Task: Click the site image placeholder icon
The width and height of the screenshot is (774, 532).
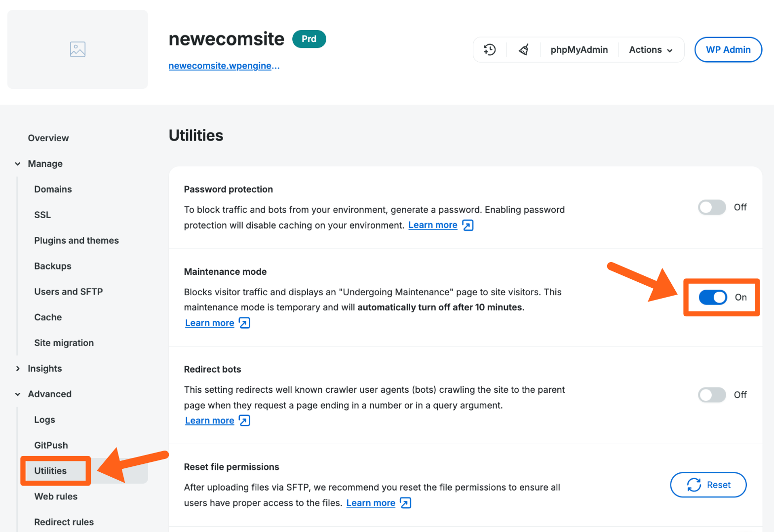Action: pyautogui.click(x=77, y=49)
